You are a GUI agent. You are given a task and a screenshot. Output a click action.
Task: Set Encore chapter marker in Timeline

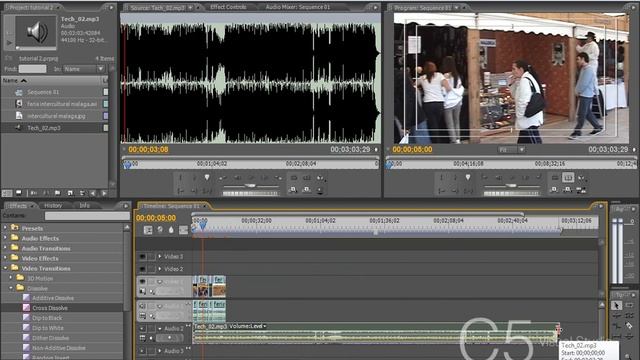pos(160,230)
